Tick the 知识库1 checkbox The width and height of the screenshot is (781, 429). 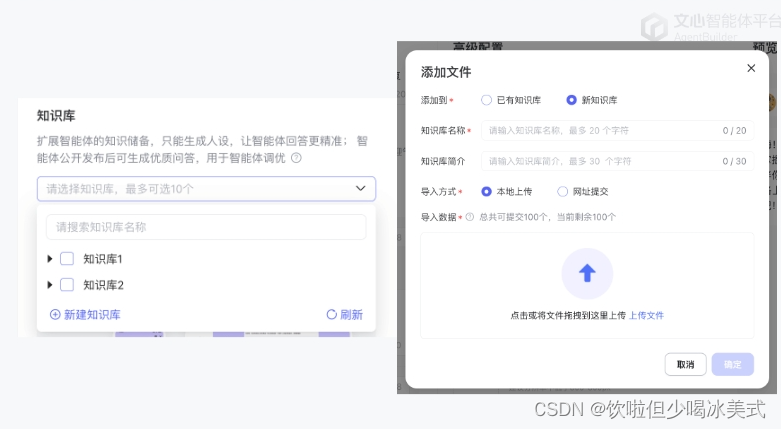tap(67, 259)
